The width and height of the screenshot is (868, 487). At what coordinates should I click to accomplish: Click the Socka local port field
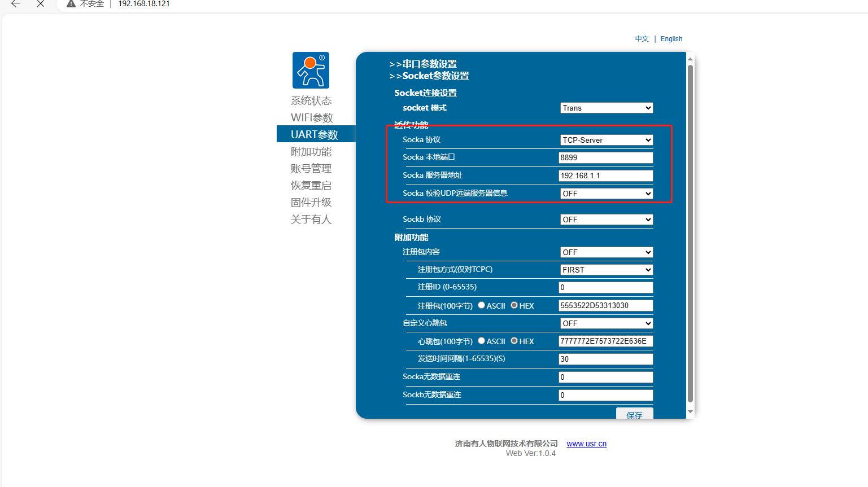(x=605, y=158)
